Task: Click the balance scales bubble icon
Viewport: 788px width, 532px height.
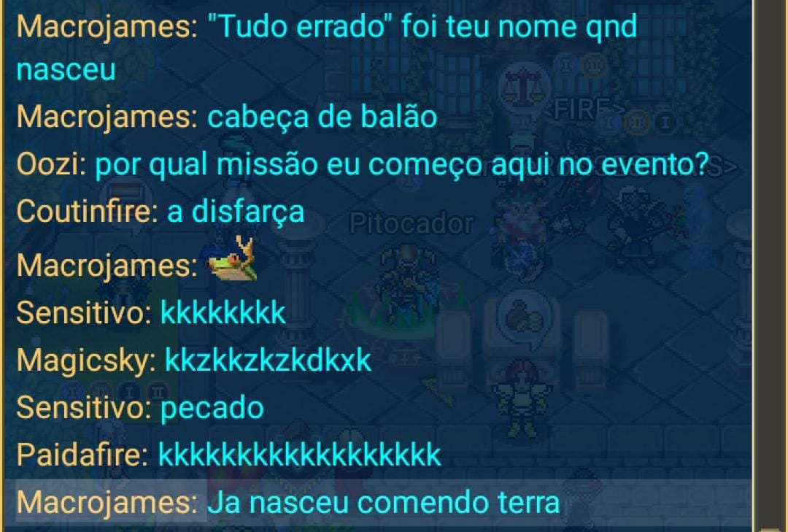Action: pyautogui.click(x=523, y=87)
